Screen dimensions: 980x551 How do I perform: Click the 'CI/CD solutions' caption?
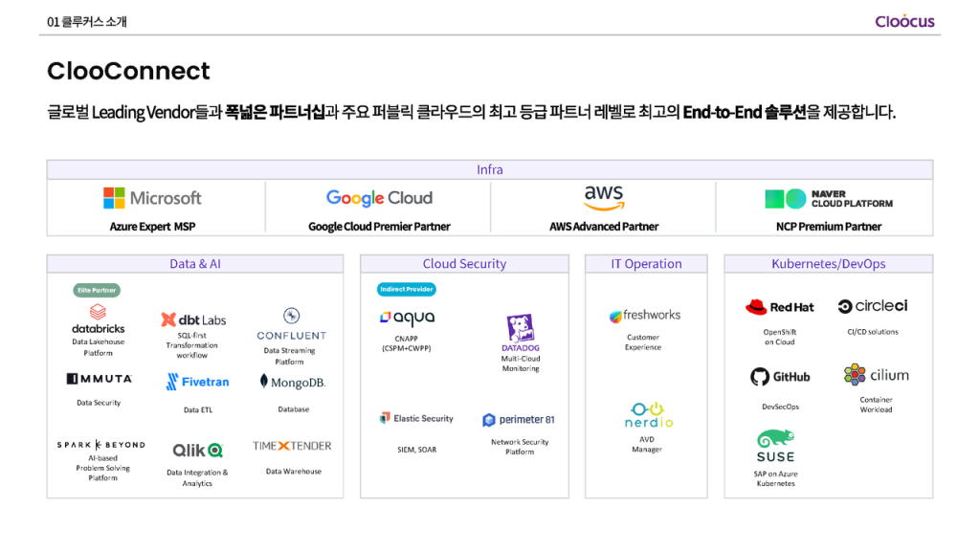[x=873, y=332]
